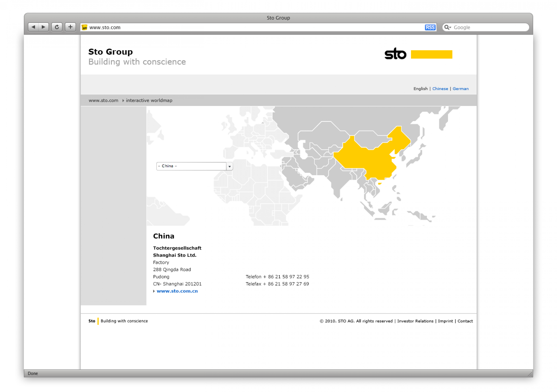Viewport: 557px width, 392px height.
Task: Open a new tab using the plus icon
Action: 70,27
